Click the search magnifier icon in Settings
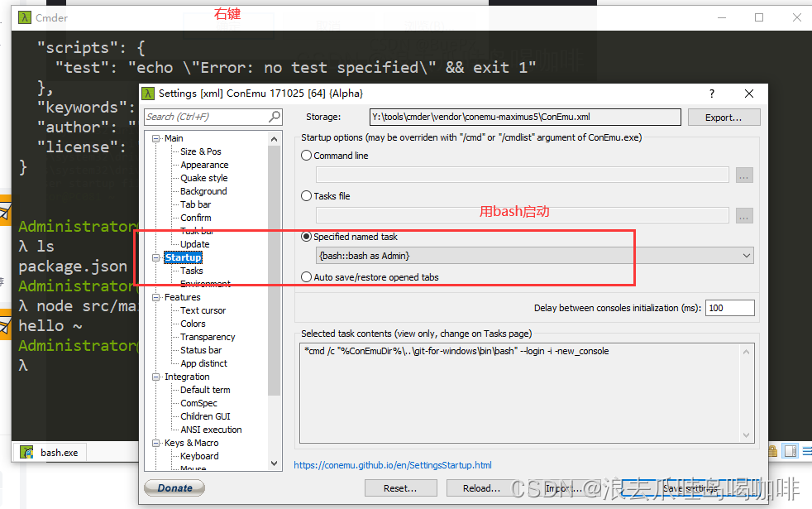Screen dimensions: 812x509 pyautogui.click(x=275, y=117)
